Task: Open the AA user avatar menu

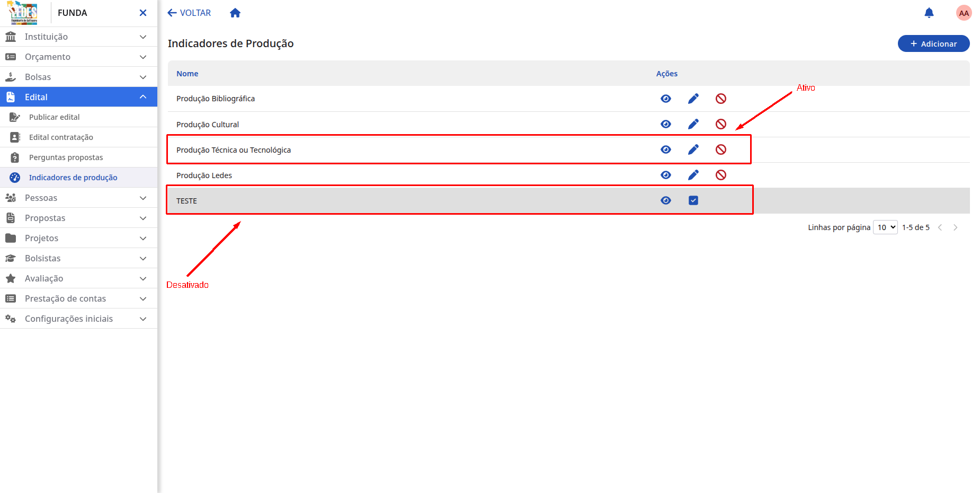Action: (964, 13)
